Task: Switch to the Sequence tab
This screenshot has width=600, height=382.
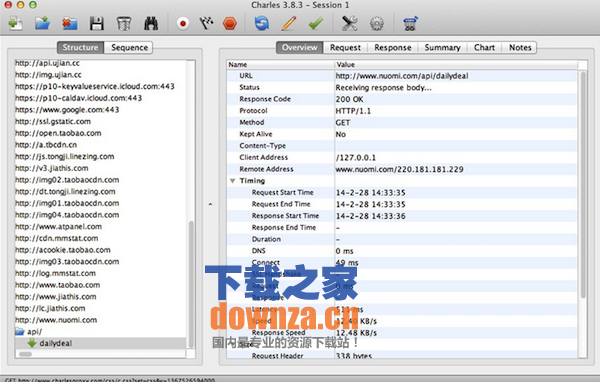Action: pos(129,47)
